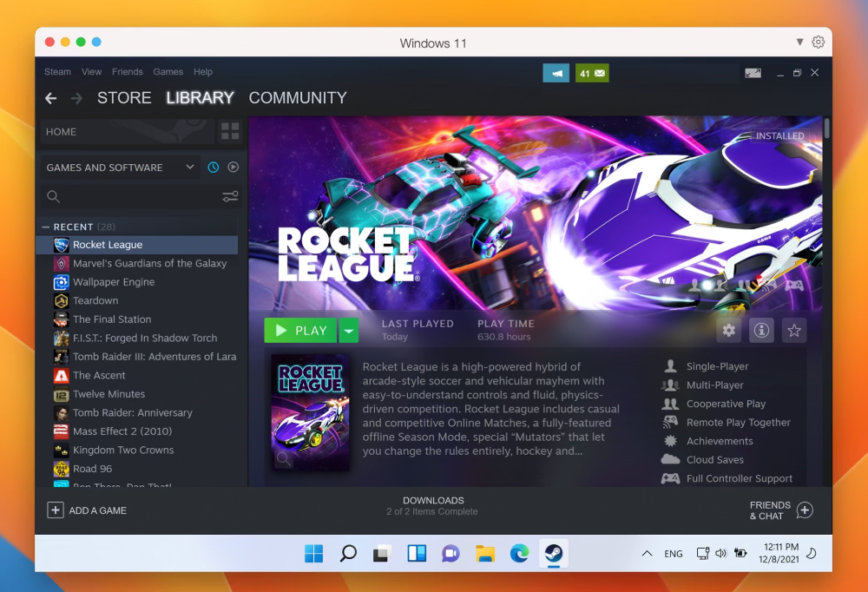The width and height of the screenshot is (868, 592).
Task: Launch Rocket League with Play button
Action: point(300,331)
